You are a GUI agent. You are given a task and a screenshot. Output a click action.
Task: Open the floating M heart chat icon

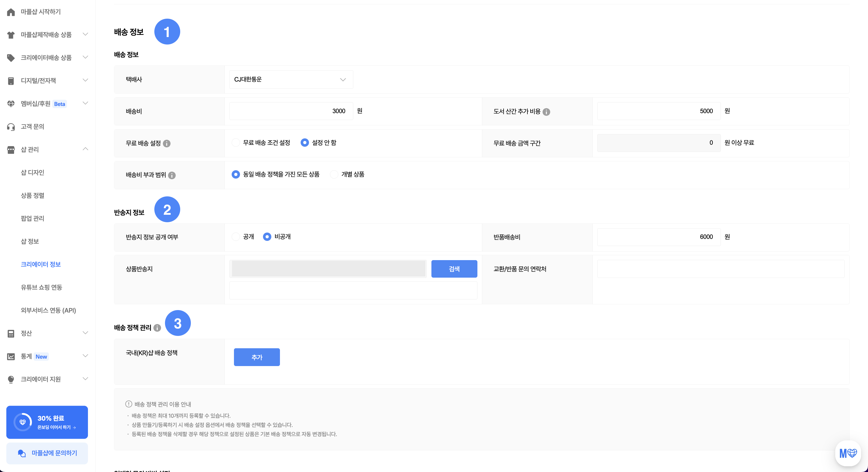848,453
